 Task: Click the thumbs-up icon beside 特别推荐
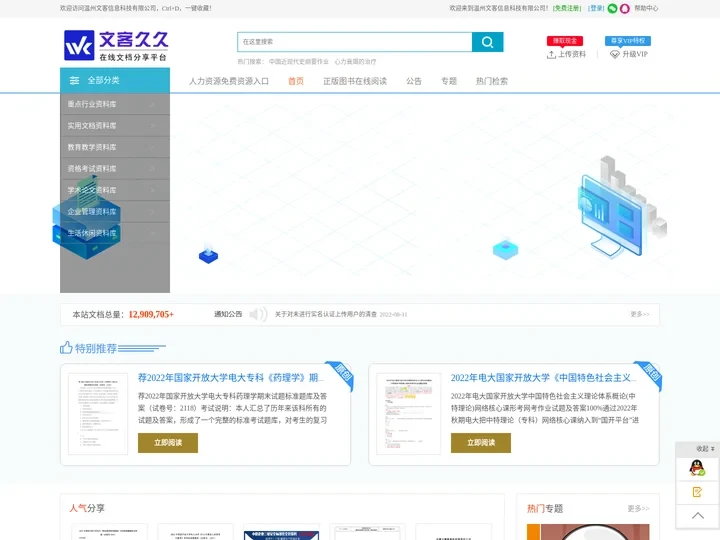click(66, 348)
